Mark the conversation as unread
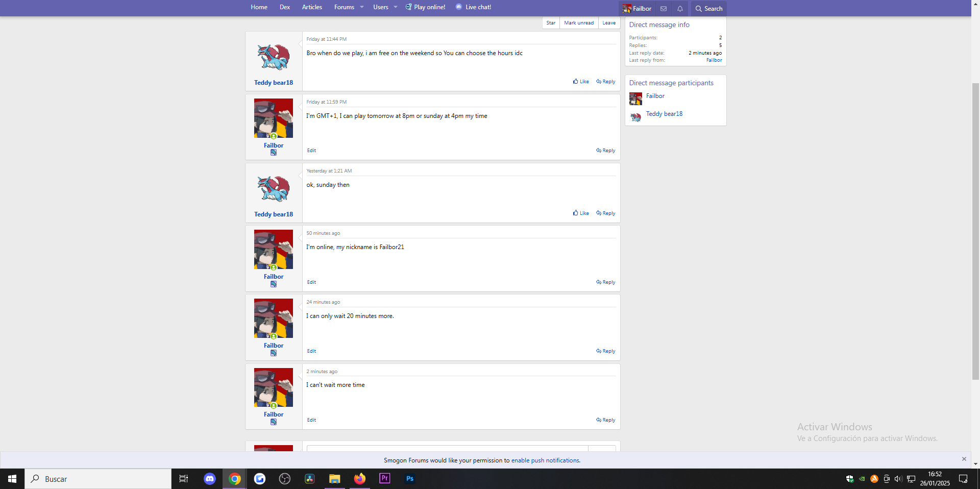Viewport: 980px width, 489px height. click(579, 23)
